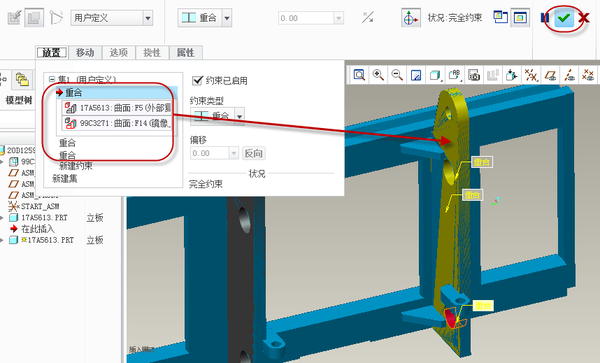The image size is (600, 363).
Task: Toggle show component in separate window
Action: tap(500, 17)
